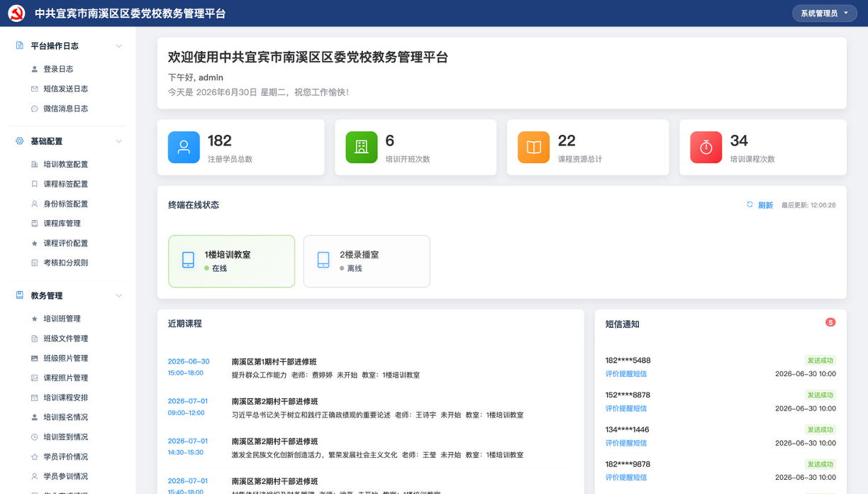Screen dimensions: 868x494
Task: Click the 182 注册学员总数 figure
Action: [220, 141]
